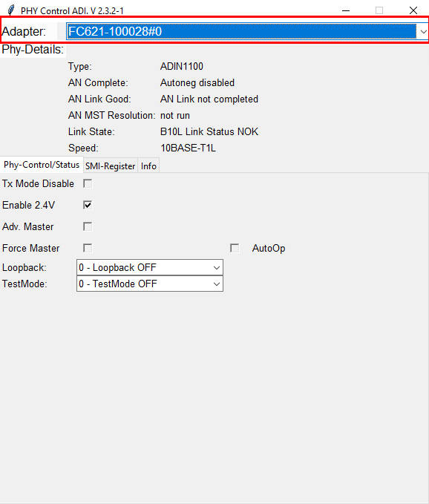The width and height of the screenshot is (429, 504).
Task: Close the PHY Control ADI window
Action: (x=413, y=10)
